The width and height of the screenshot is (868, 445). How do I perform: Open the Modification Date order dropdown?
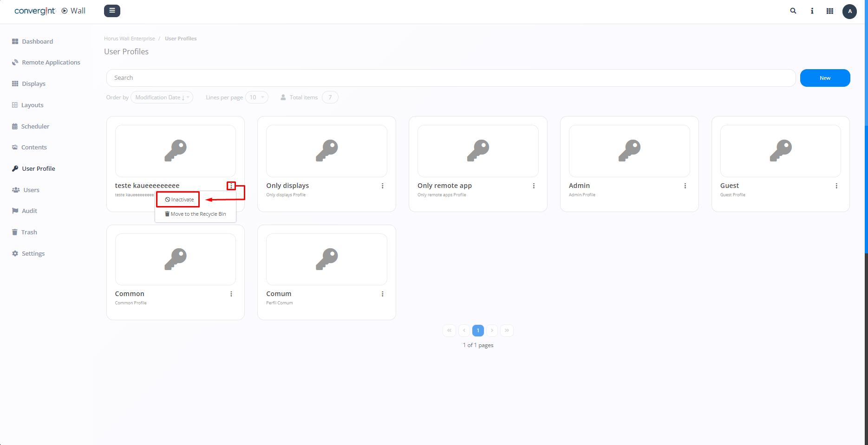click(x=162, y=97)
